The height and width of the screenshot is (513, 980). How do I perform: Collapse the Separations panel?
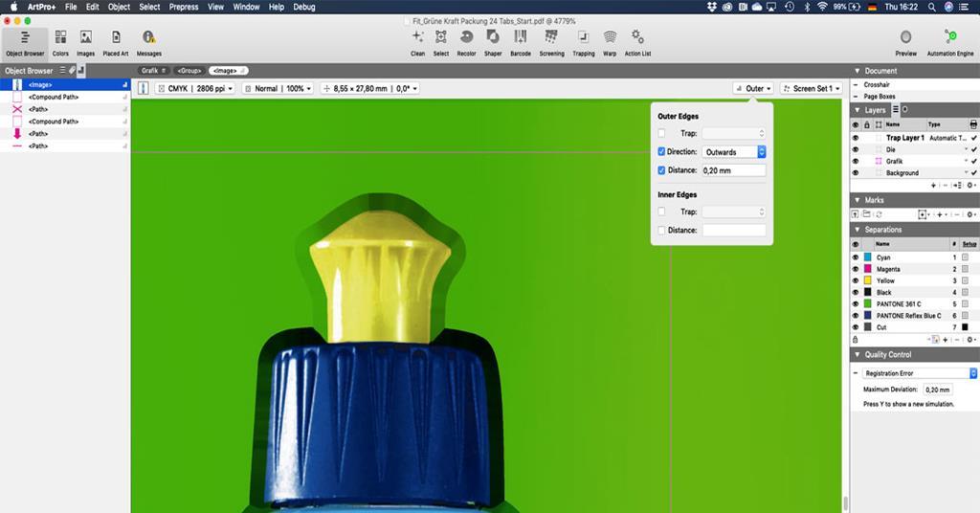coord(857,230)
